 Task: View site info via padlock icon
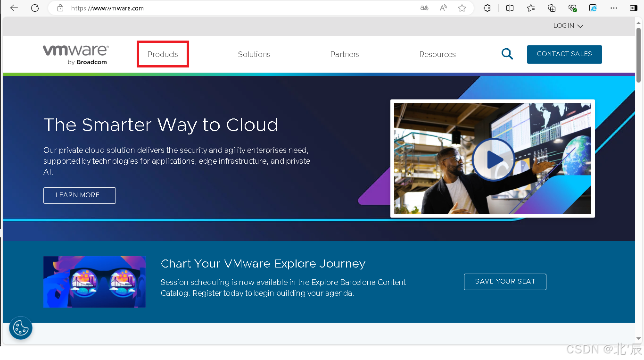(x=60, y=8)
